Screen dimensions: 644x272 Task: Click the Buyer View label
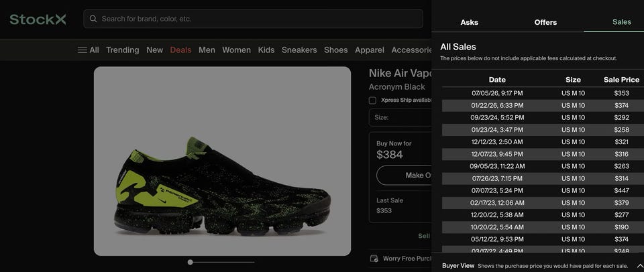coord(458,266)
